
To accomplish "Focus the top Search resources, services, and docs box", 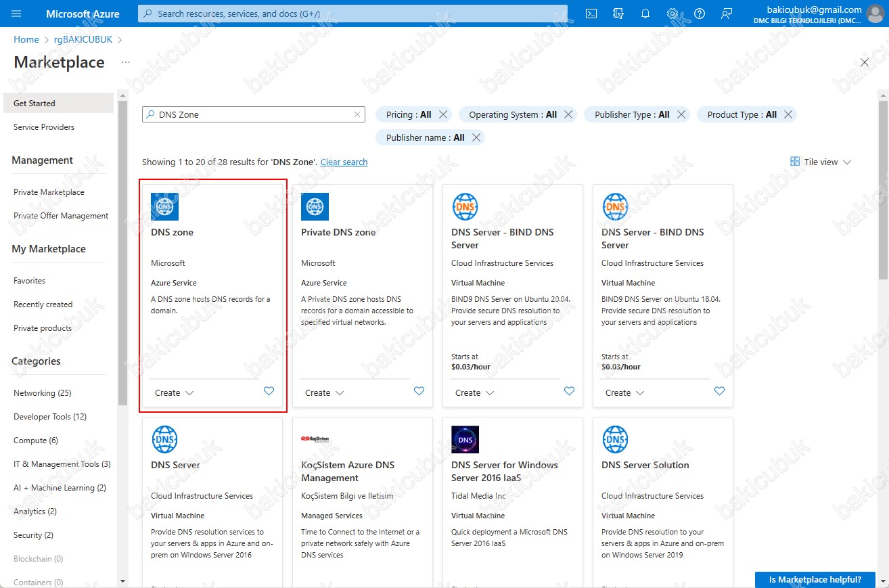I will pyautogui.click(x=352, y=14).
